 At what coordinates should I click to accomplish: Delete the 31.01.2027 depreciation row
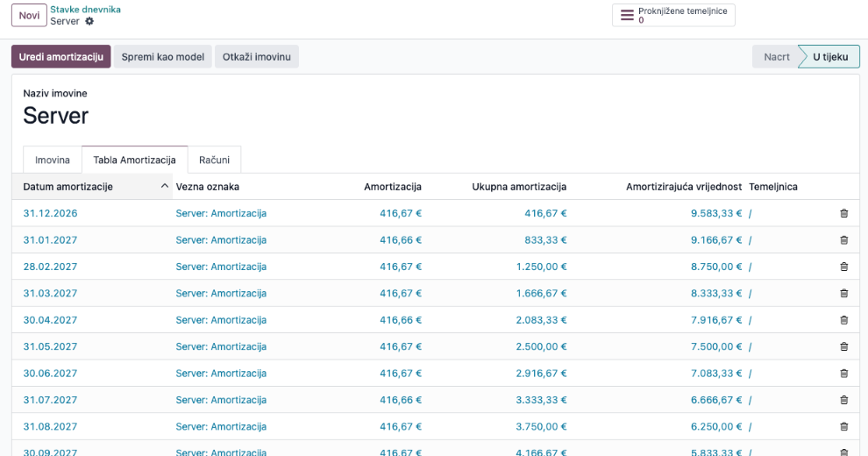click(x=844, y=239)
